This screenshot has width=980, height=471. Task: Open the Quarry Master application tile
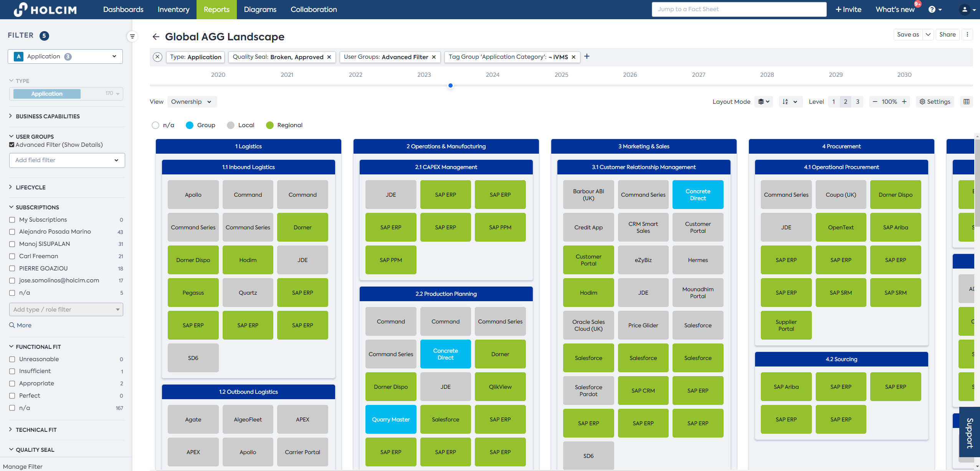click(x=391, y=420)
